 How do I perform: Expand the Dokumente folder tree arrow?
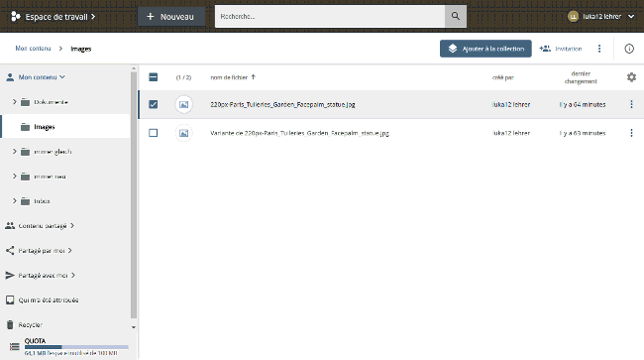15,101
